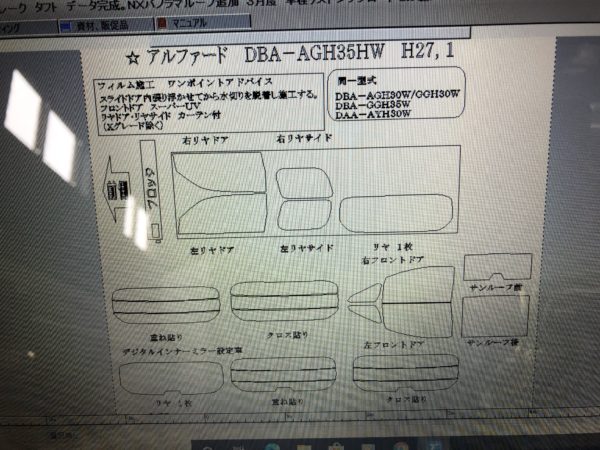Select the one-piece rear window pattern inside the frame
The image size is (600, 450).
[396, 214]
